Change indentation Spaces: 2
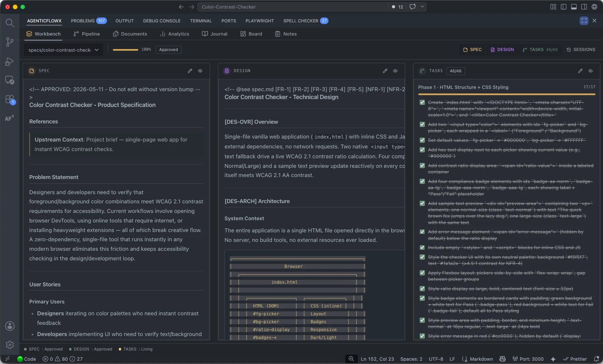 (411, 359)
